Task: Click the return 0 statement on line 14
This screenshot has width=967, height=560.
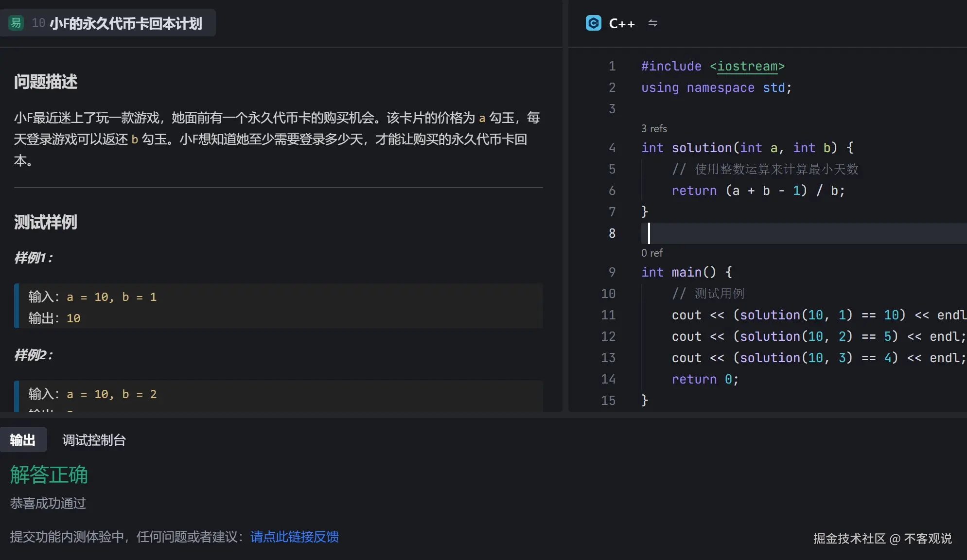Action: (705, 379)
